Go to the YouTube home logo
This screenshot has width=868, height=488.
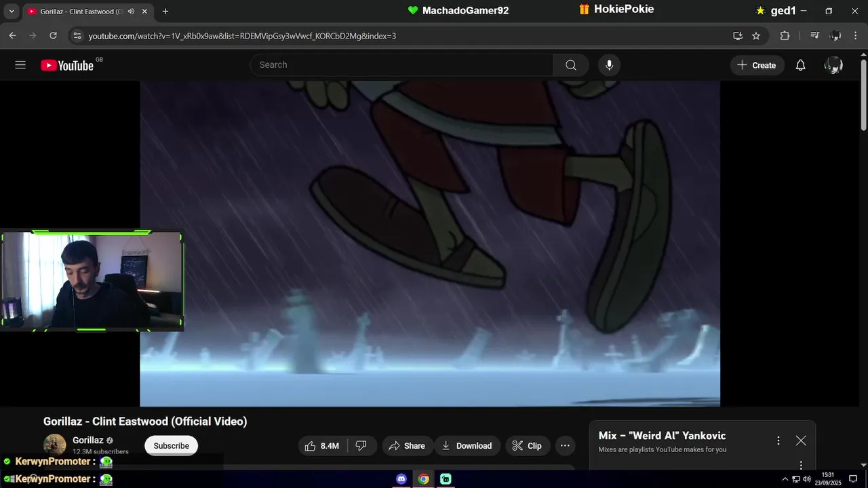pyautogui.click(x=67, y=65)
